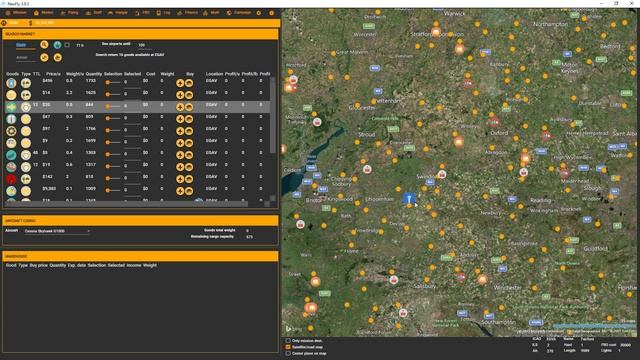Click the plus buy icon in the $496 row
The width and height of the screenshot is (640, 360).
(180, 83)
